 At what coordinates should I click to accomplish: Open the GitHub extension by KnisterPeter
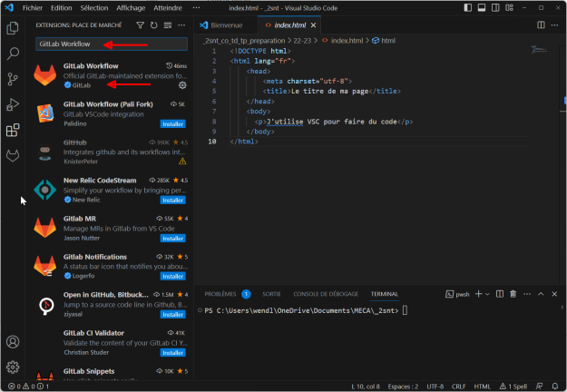110,152
